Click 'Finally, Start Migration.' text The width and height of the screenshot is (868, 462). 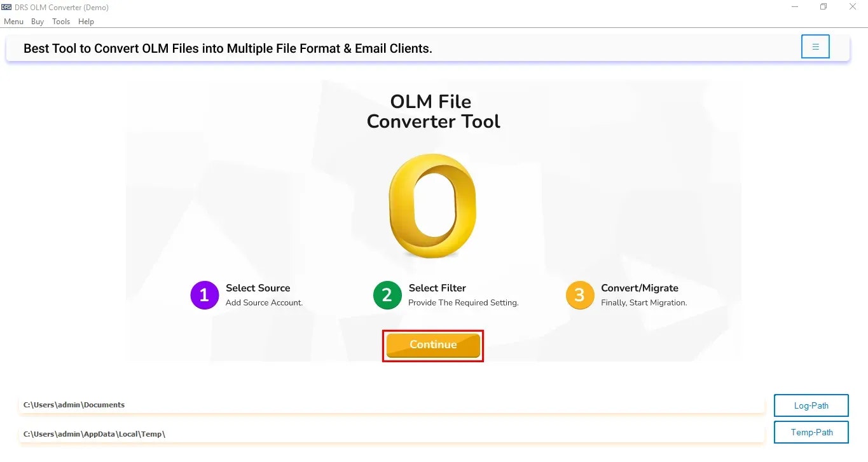(644, 302)
